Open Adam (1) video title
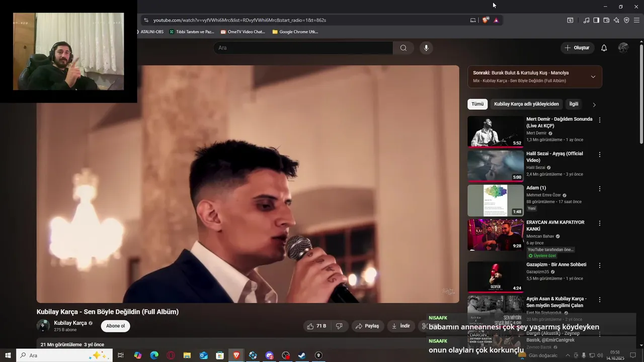The image size is (644, 362). [x=536, y=188]
